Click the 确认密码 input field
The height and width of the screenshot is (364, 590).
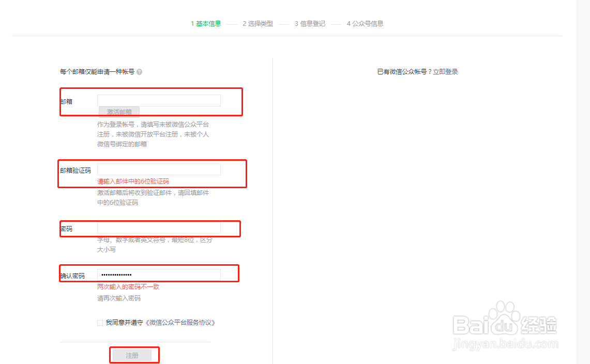click(159, 275)
